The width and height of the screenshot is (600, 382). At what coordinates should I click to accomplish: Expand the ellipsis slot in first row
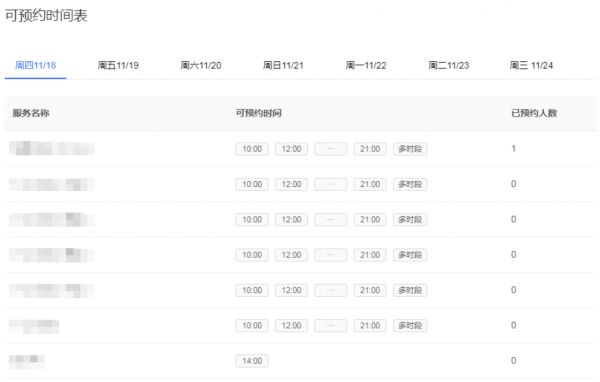click(x=331, y=149)
